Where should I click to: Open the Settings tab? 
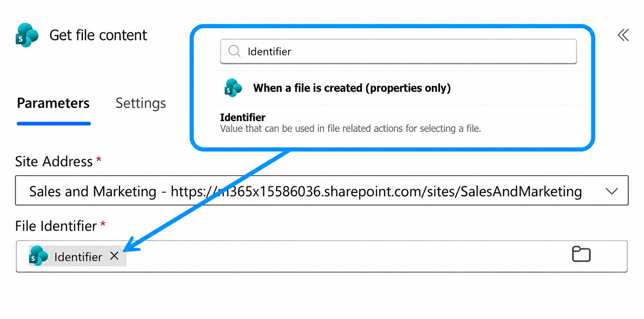tap(141, 103)
